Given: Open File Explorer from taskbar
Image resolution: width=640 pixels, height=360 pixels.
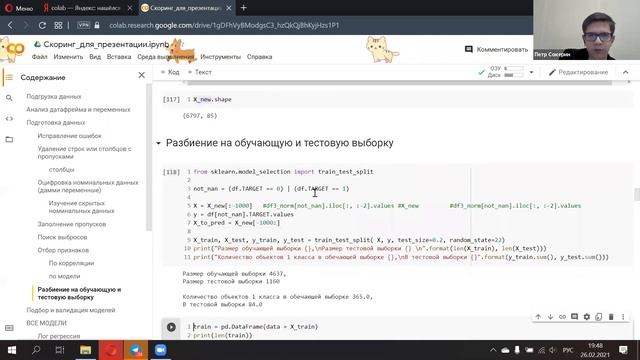Looking at the screenshot, I should coord(86,350).
